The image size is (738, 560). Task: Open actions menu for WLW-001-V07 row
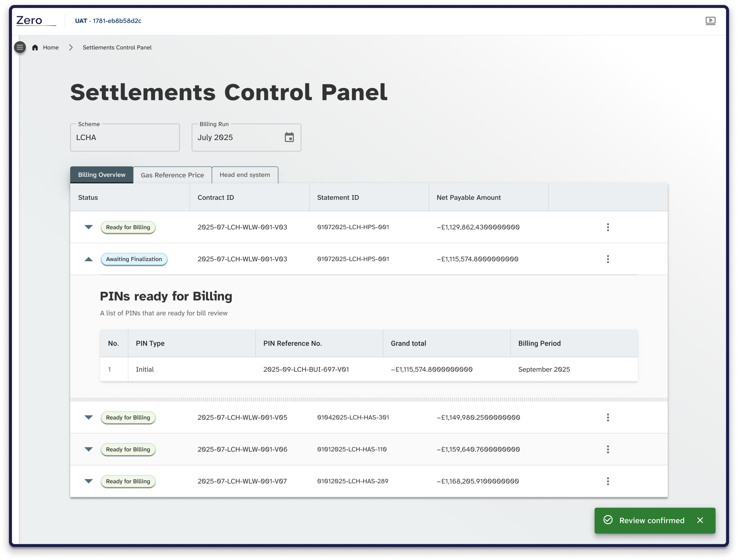(x=607, y=481)
